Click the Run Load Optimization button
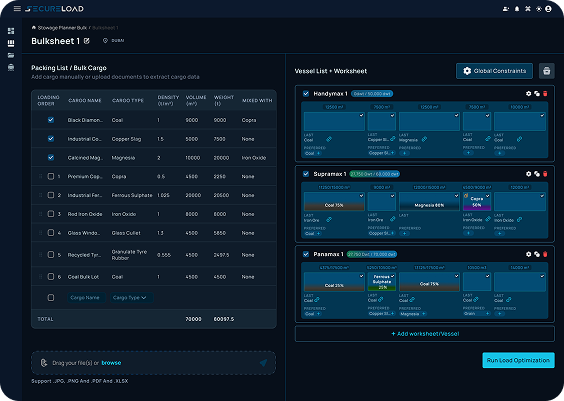The width and height of the screenshot is (564, 401). tap(518, 360)
